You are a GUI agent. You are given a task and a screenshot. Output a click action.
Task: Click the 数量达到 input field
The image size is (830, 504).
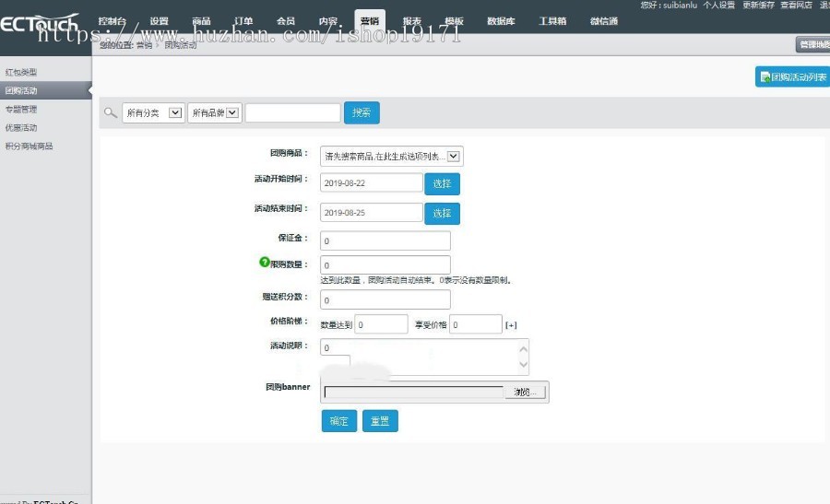click(381, 324)
